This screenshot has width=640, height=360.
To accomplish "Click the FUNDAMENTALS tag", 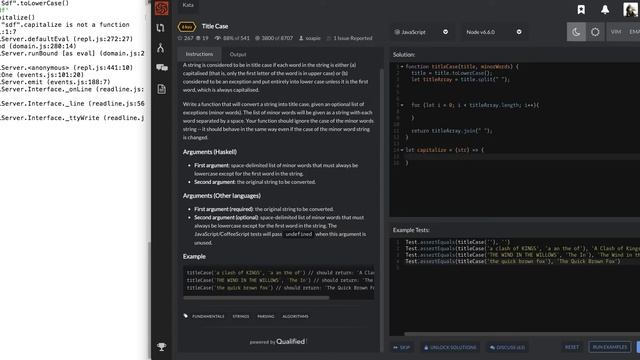I will pos(208,316).
